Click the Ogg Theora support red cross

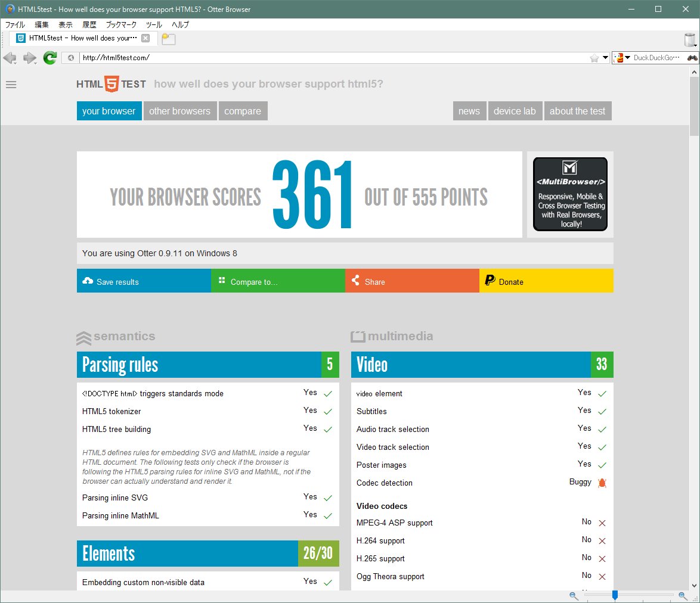pyautogui.click(x=602, y=577)
